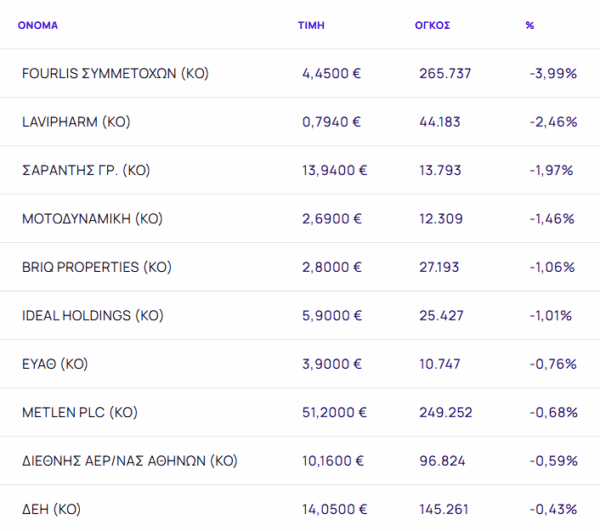Select change -3,99% for FOURLIS

pyautogui.click(x=553, y=73)
